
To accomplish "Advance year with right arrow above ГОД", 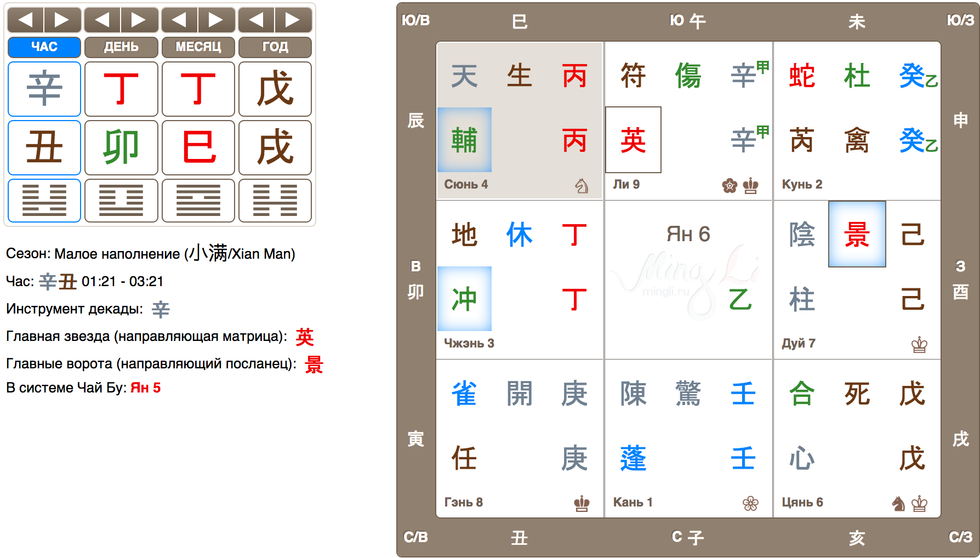I will (294, 20).
